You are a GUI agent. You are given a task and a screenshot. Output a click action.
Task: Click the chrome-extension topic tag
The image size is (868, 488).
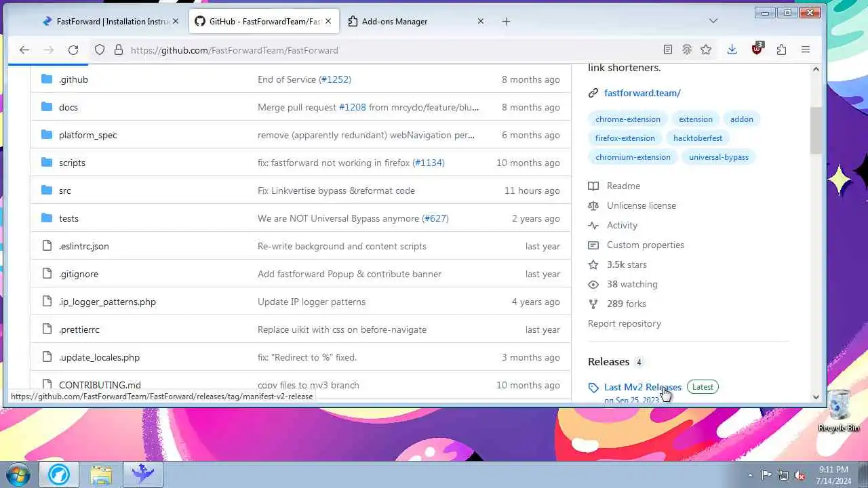click(x=628, y=119)
